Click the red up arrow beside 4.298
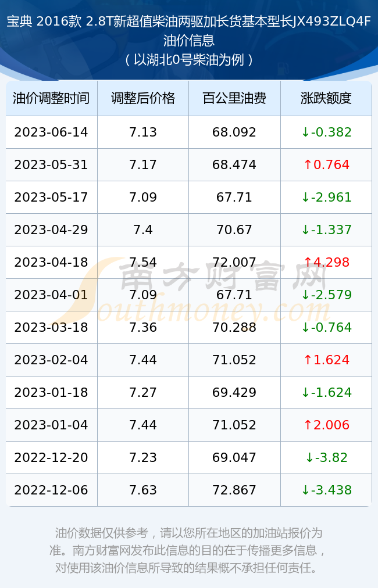The image size is (378, 588). click(x=308, y=262)
